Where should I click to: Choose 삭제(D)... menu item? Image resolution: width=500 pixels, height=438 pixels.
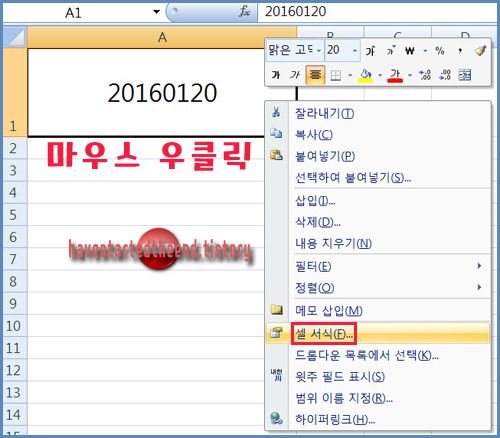(x=378, y=221)
